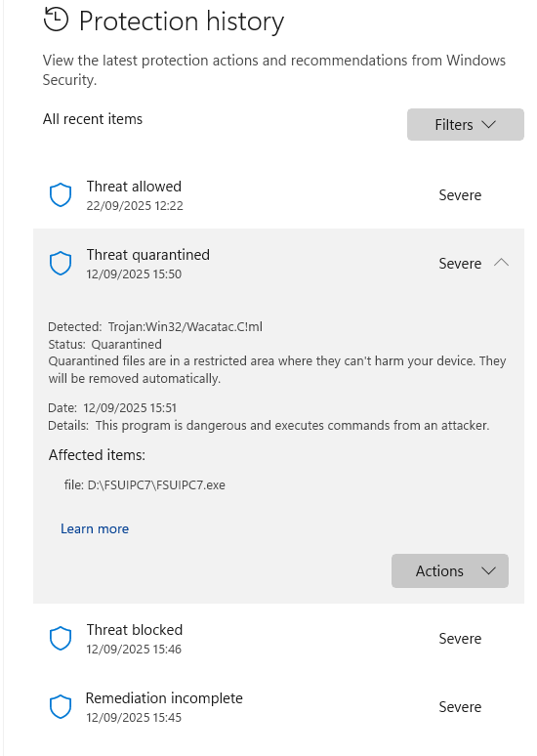The width and height of the screenshot is (537, 756).
Task: Click the chevron arrow in Filters button
Action: point(488,124)
